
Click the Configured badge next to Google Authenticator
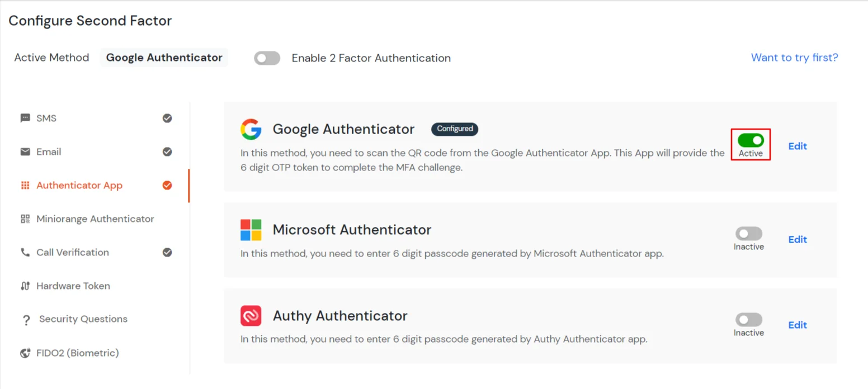(x=455, y=129)
